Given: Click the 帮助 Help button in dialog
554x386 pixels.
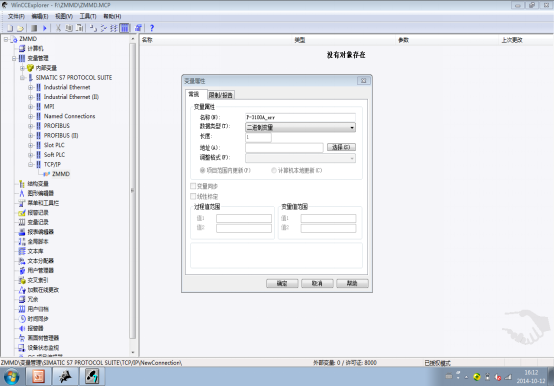Looking at the screenshot, I should 352,283.
